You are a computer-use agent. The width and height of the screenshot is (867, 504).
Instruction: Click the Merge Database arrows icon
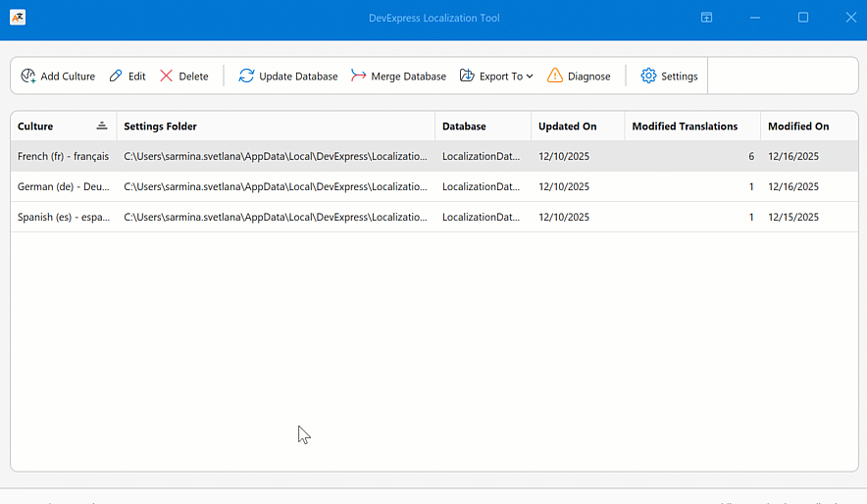click(x=358, y=76)
